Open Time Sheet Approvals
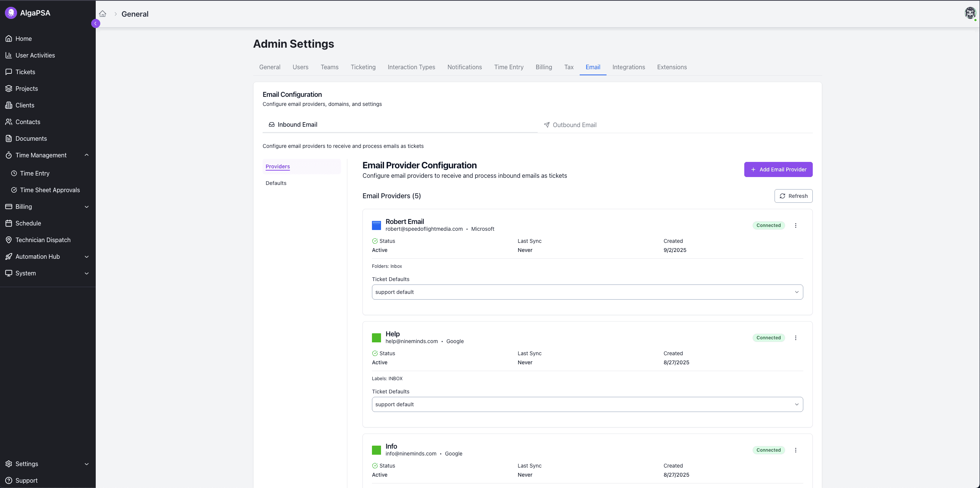980x488 pixels. click(x=50, y=190)
